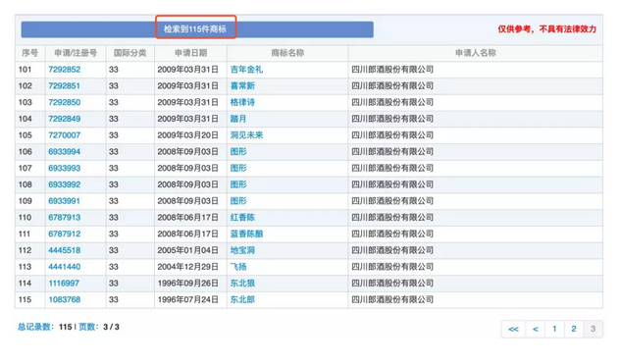Open trademark name 飞扬
The height and width of the screenshot is (364, 621).
click(238, 267)
